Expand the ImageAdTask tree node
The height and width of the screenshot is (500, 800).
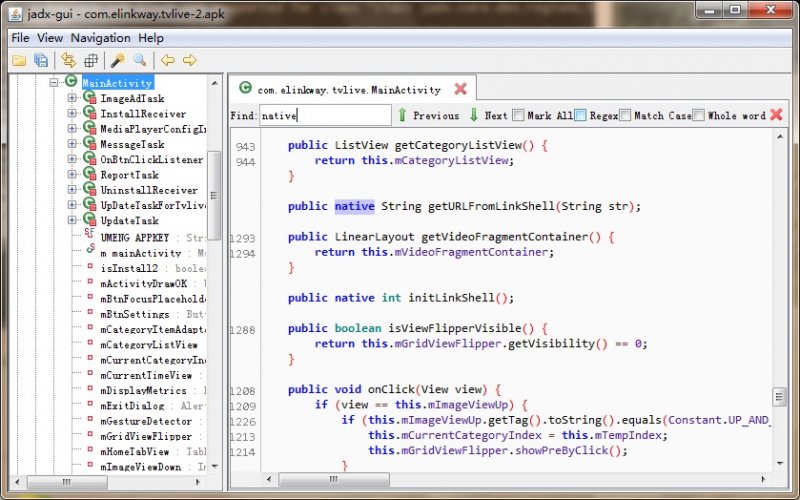(x=72, y=97)
